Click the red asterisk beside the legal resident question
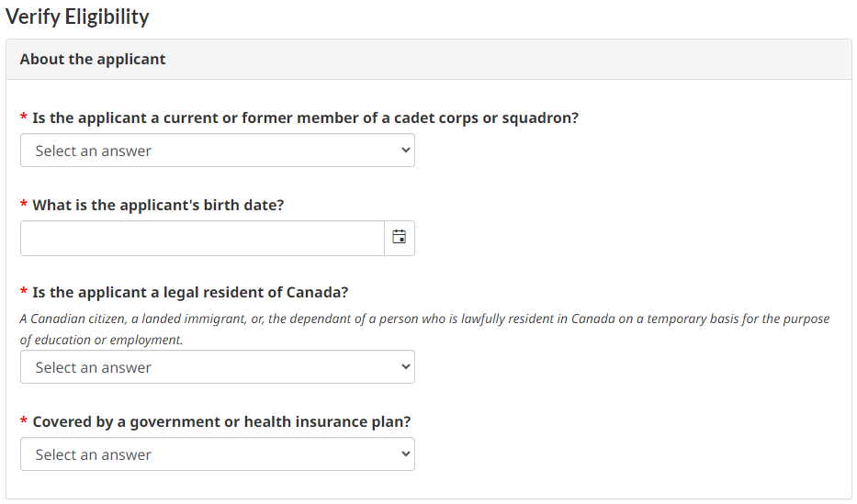Image resolution: width=857 pixels, height=504 pixels. click(x=24, y=293)
